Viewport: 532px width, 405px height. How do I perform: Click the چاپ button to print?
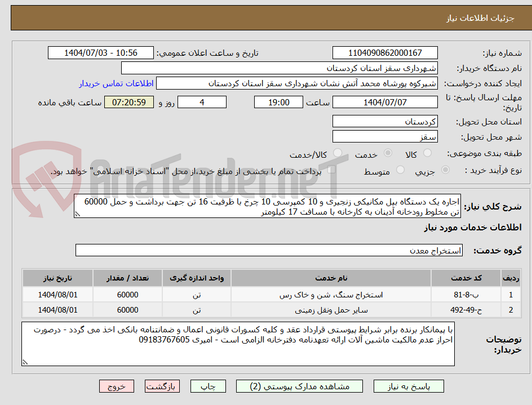tap(208, 386)
